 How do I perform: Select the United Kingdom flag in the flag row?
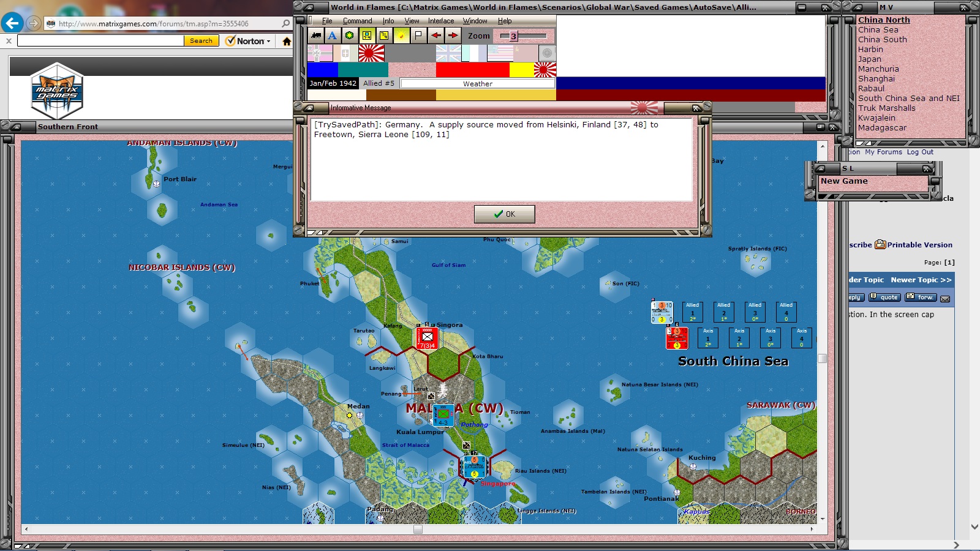pos(448,53)
